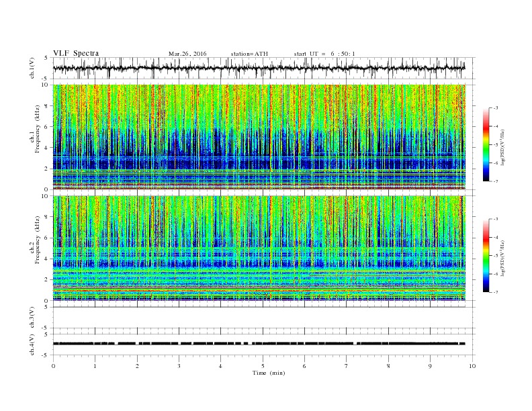Image resolution: width=532 pixels, height=411 pixels.
Task: Select the date text "Mar.26, 2016"
Action: click(x=187, y=54)
